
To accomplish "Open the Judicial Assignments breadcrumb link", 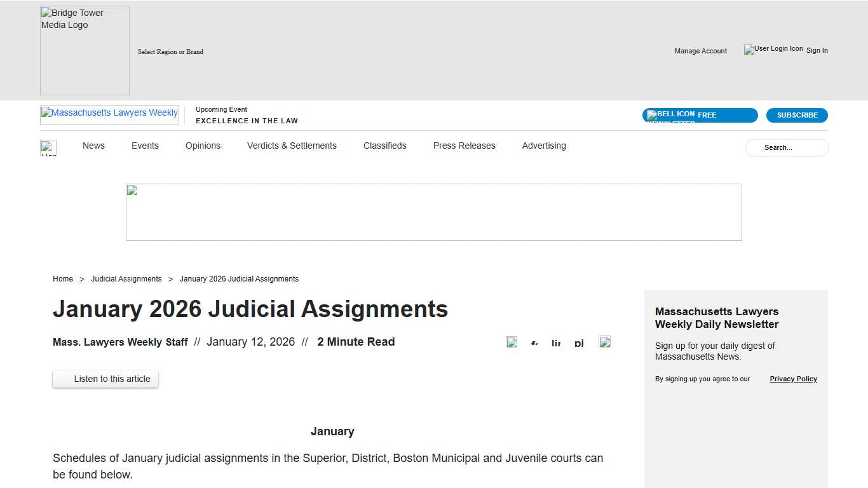I will 126,278.
